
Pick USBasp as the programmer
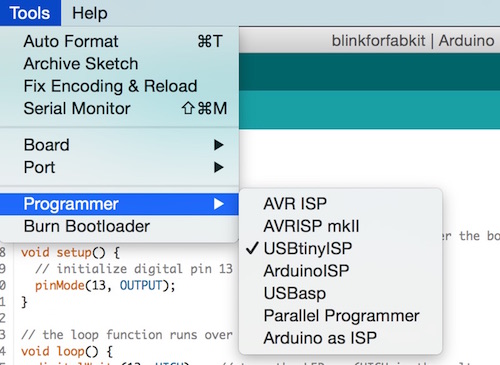pyautogui.click(x=341, y=293)
